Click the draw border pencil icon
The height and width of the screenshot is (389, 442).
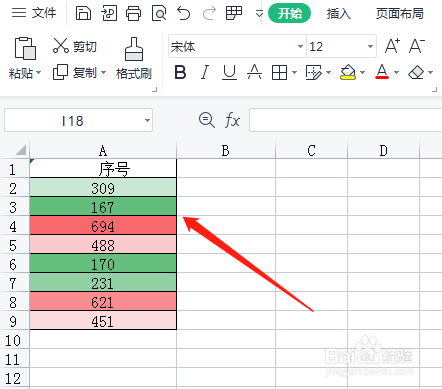pos(314,72)
